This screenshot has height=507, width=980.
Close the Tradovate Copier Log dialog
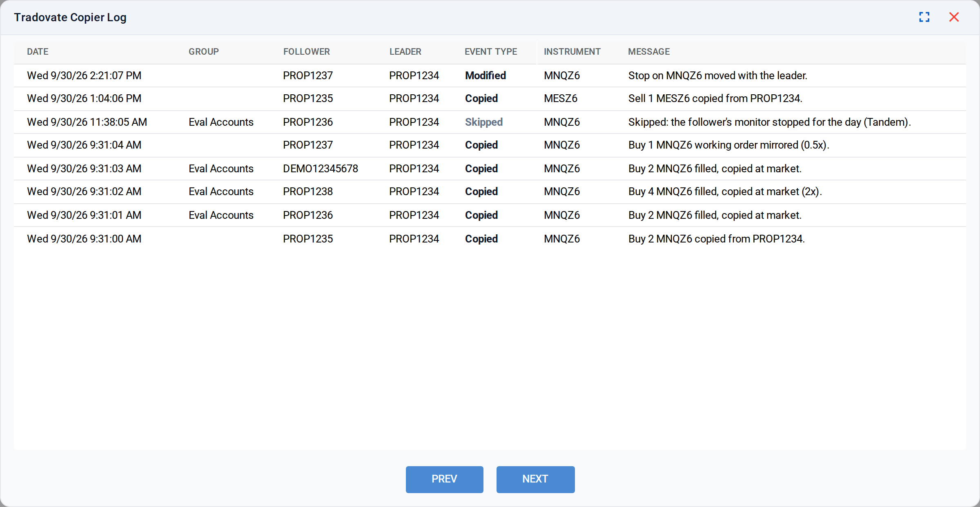[954, 17]
